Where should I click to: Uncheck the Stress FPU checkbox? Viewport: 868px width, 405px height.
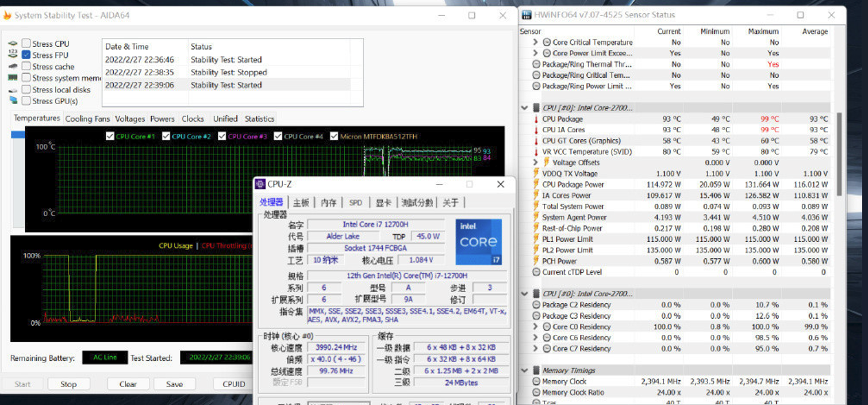pos(26,55)
